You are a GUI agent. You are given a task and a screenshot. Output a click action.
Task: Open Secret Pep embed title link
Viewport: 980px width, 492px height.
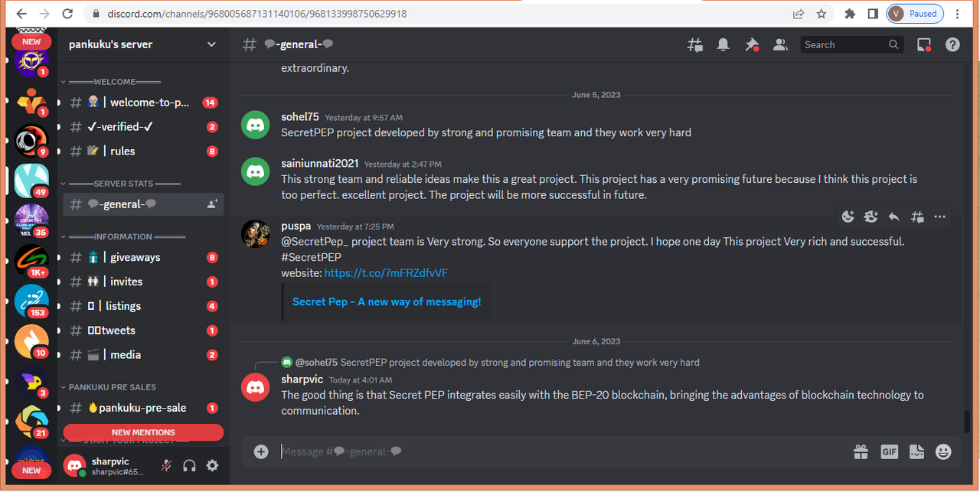[x=387, y=302]
